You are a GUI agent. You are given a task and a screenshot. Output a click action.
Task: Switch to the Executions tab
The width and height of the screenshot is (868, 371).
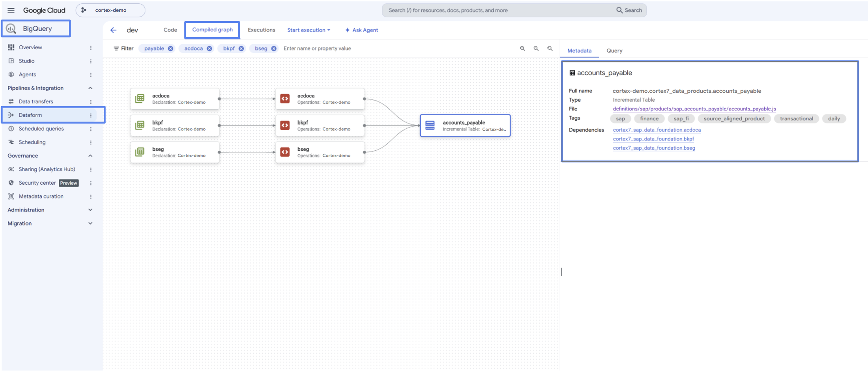coord(261,30)
